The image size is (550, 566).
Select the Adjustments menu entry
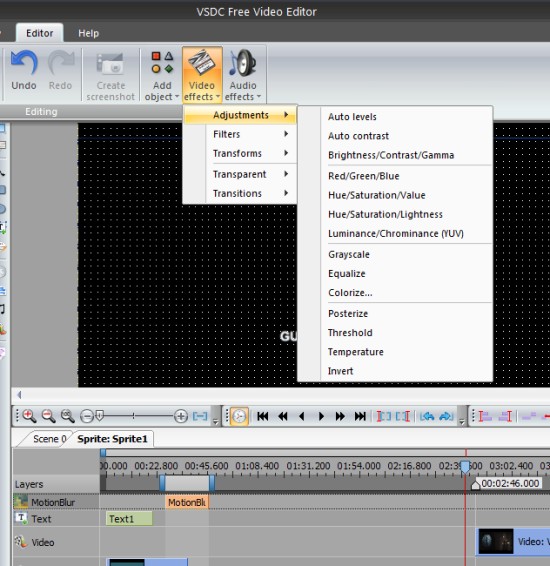tap(240, 115)
